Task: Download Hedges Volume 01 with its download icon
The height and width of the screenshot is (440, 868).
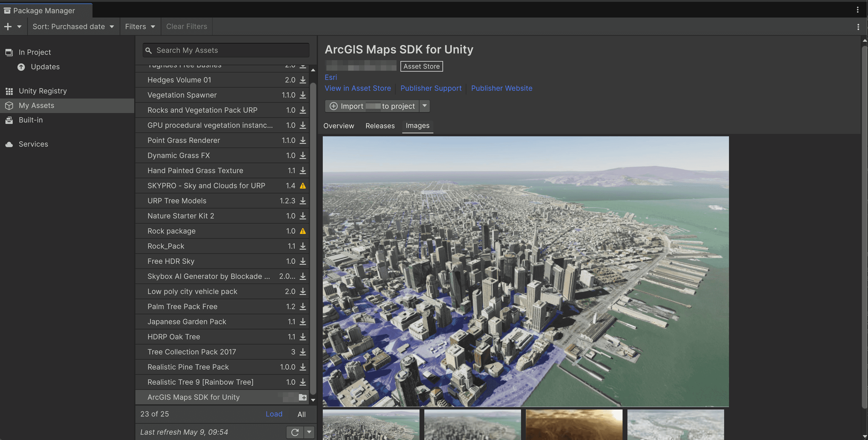Action: (x=302, y=80)
